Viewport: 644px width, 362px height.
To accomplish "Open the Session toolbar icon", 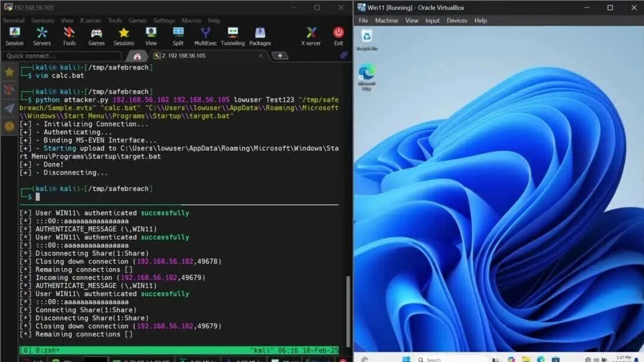I will pyautogui.click(x=14, y=36).
